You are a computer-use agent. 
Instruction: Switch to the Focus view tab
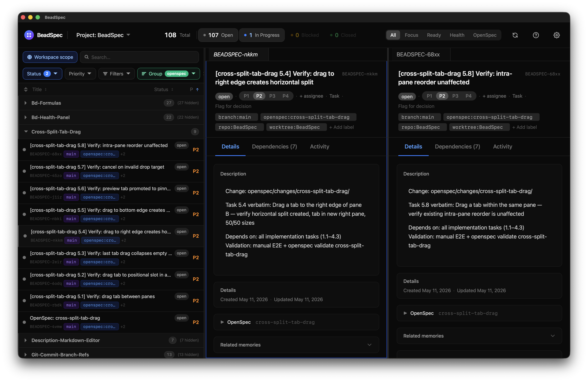pyautogui.click(x=411, y=35)
